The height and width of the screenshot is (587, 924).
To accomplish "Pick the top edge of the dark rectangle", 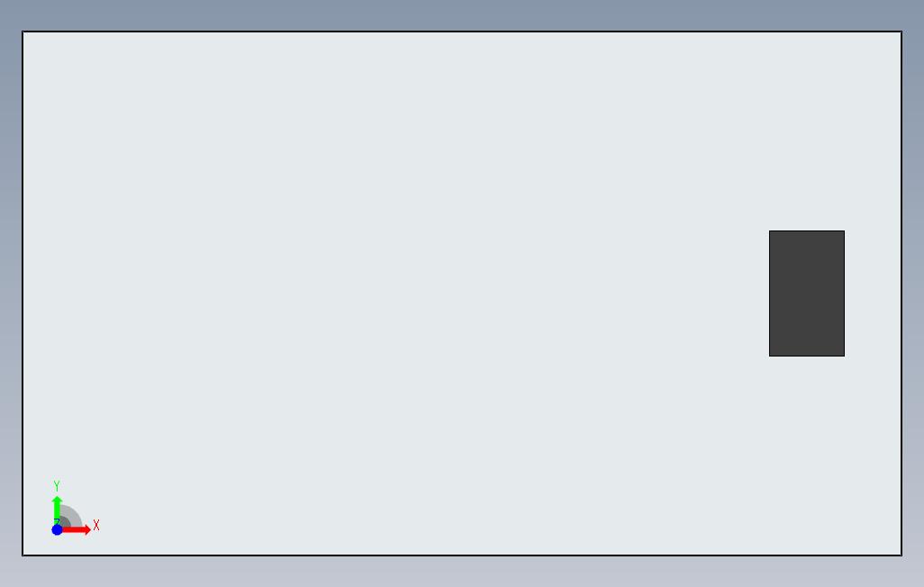I will click(x=807, y=231).
